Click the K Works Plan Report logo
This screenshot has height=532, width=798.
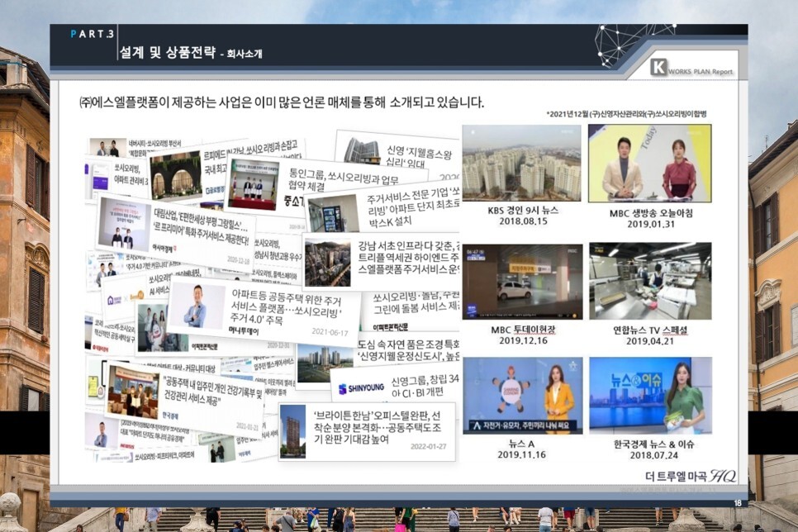(x=691, y=69)
